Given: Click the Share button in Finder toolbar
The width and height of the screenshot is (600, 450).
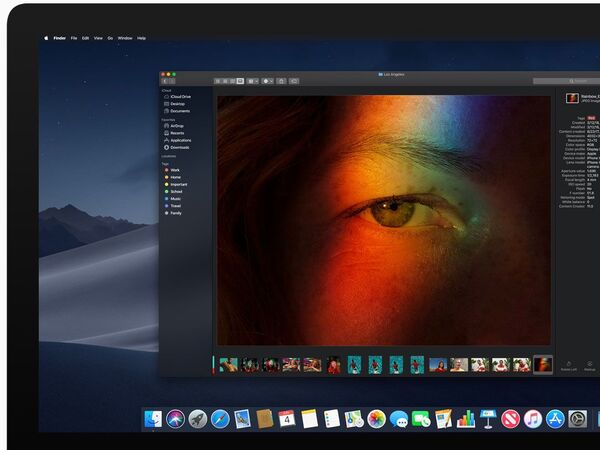Looking at the screenshot, I should (281, 80).
